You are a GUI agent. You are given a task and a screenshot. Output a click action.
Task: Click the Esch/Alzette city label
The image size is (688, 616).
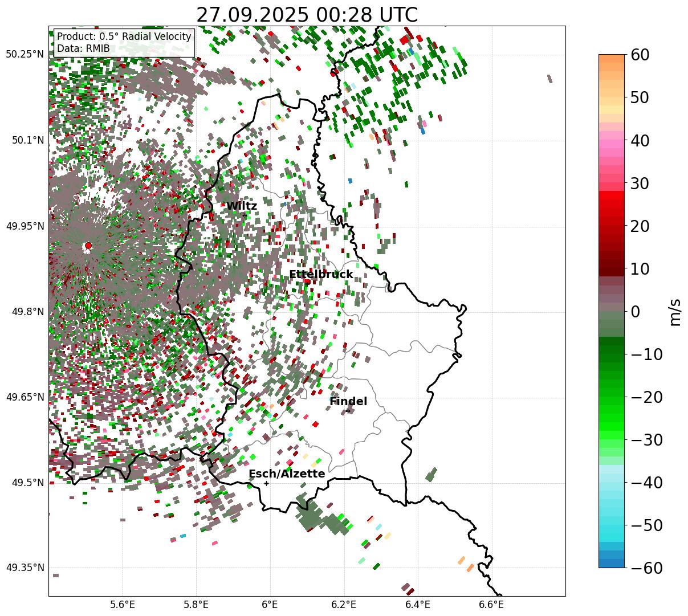287,474
